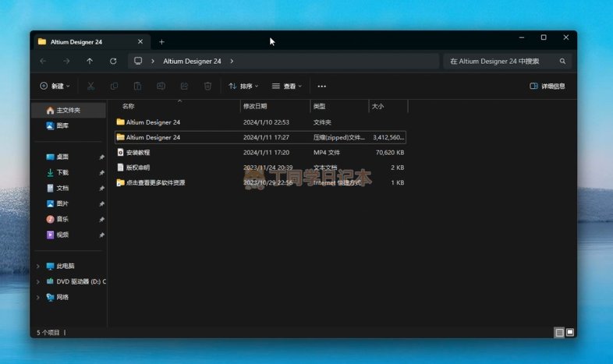Click the Copy icon in toolbar

pos(115,86)
